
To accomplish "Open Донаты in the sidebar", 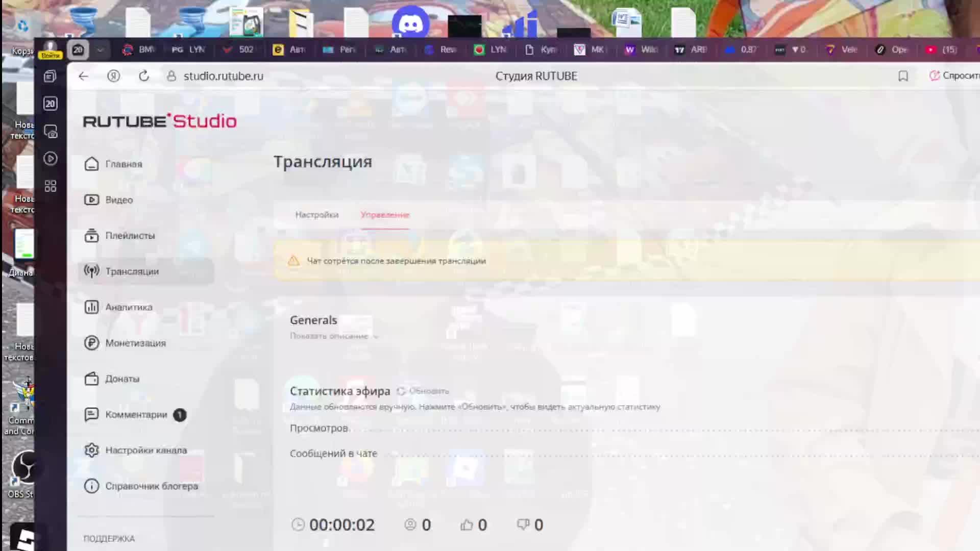I will coord(121,379).
